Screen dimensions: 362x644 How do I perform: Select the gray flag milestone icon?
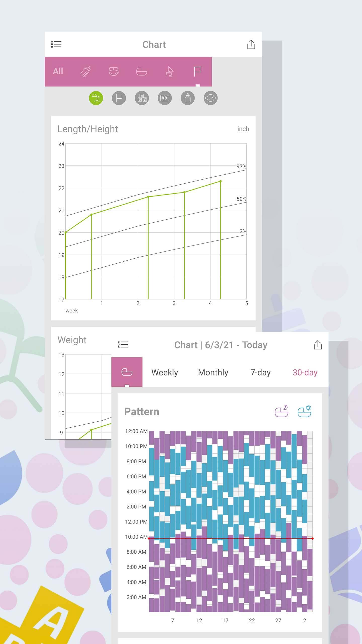(x=119, y=98)
